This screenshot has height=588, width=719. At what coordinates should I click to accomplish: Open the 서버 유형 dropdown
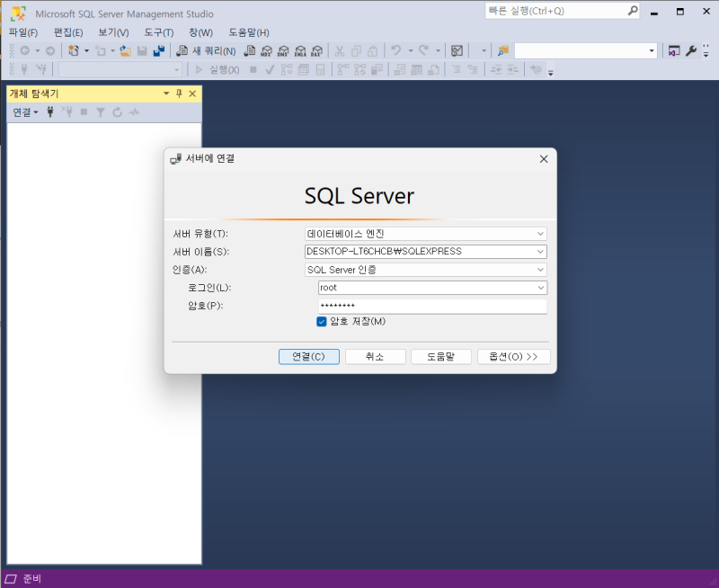pyautogui.click(x=540, y=233)
